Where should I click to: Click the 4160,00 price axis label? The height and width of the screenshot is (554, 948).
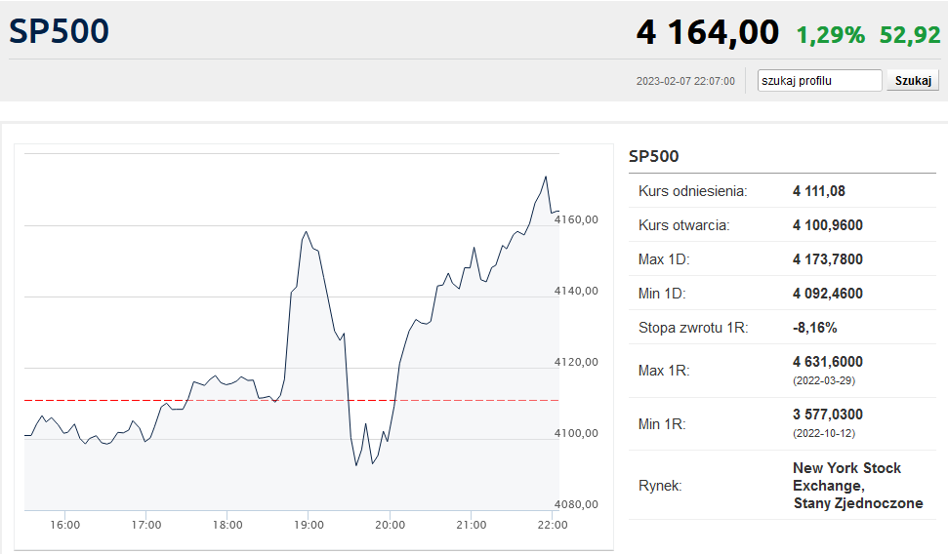(x=576, y=220)
